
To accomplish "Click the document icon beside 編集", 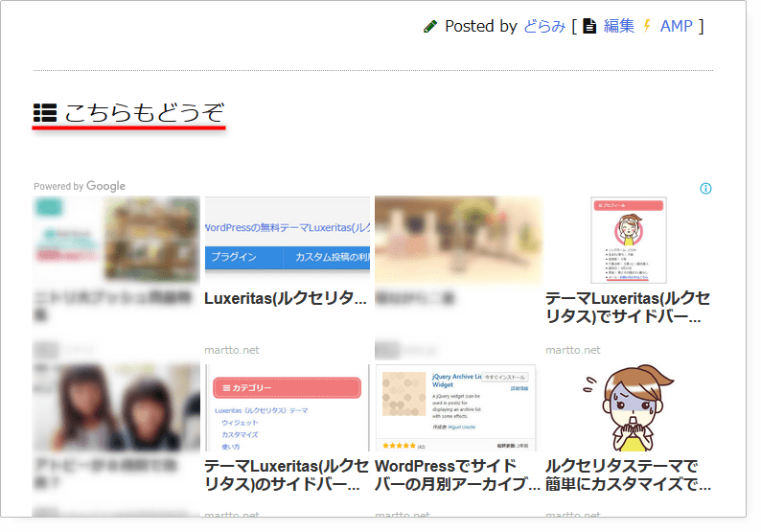I will tap(589, 26).
